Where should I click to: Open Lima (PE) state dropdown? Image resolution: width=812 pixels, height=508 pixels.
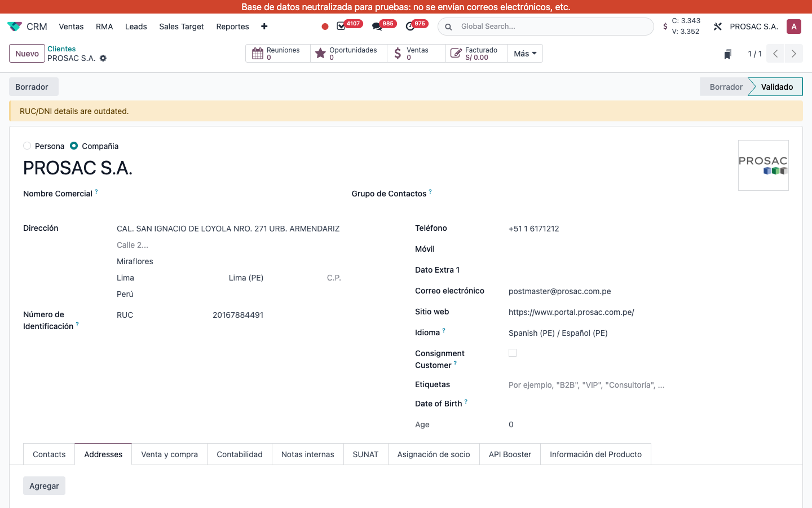(273, 278)
